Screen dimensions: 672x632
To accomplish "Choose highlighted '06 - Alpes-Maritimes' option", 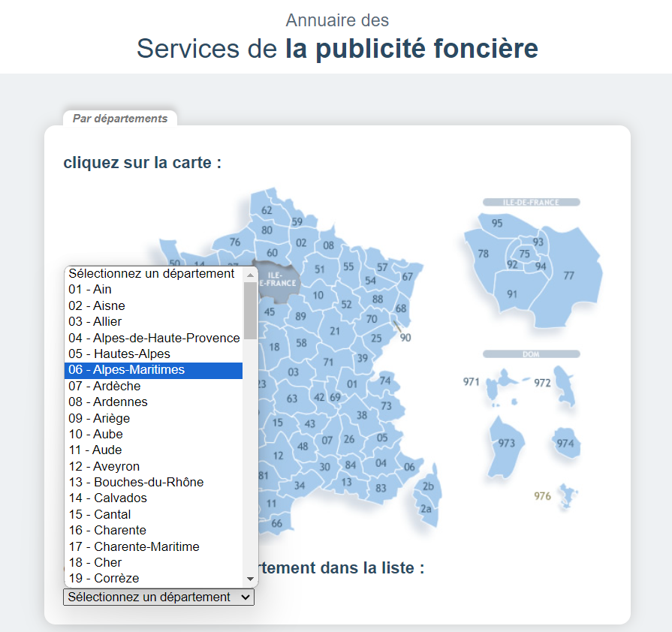I will [x=153, y=370].
